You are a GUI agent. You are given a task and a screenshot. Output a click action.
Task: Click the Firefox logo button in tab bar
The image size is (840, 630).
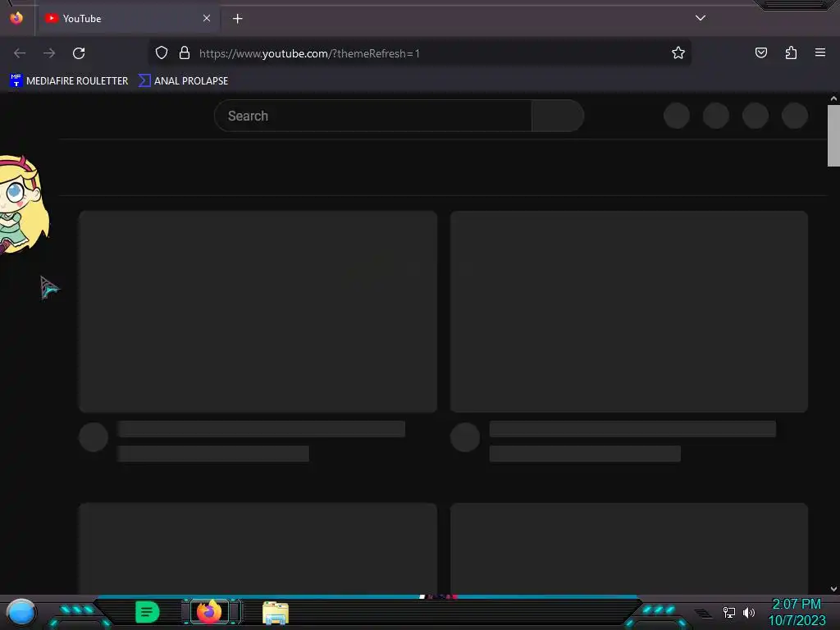coord(16,18)
